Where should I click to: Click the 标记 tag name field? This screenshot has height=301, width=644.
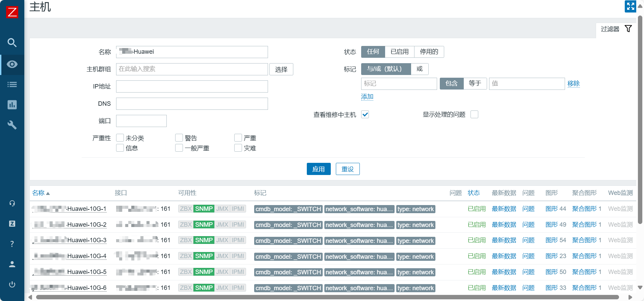coord(399,84)
